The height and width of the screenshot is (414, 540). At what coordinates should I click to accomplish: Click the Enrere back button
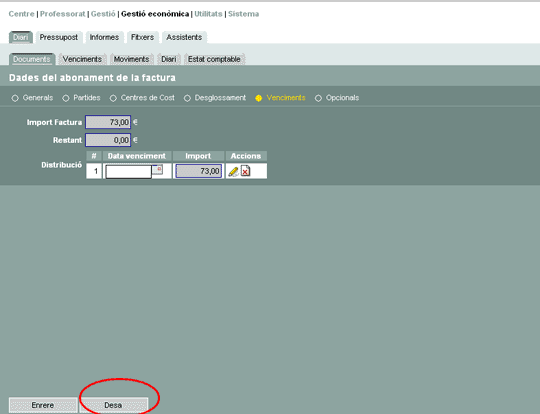(x=43, y=405)
